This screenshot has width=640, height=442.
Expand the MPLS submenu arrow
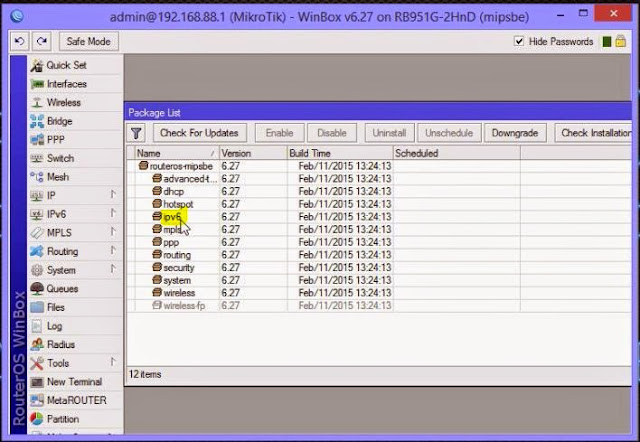click(x=113, y=231)
